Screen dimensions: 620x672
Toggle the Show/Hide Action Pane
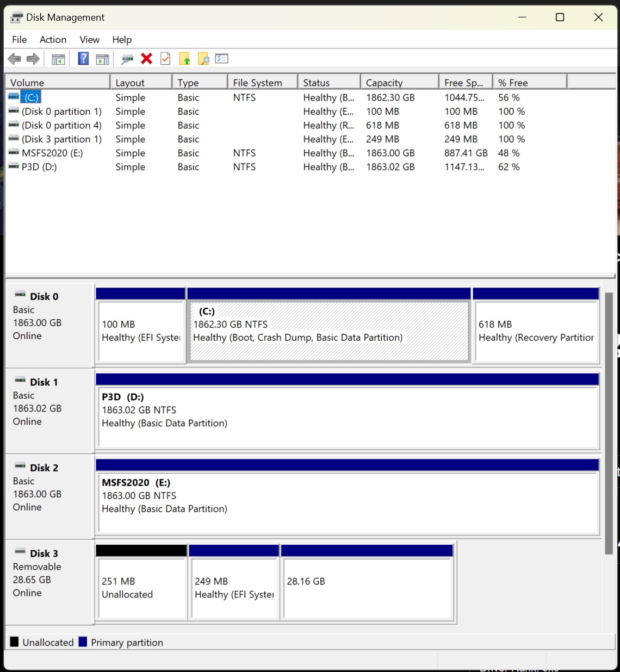click(103, 59)
